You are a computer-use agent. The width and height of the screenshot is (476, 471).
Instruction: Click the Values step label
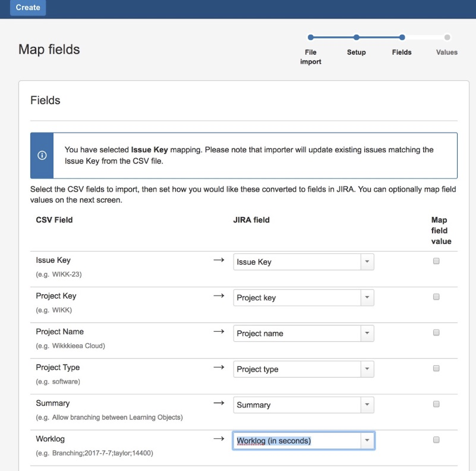447,52
